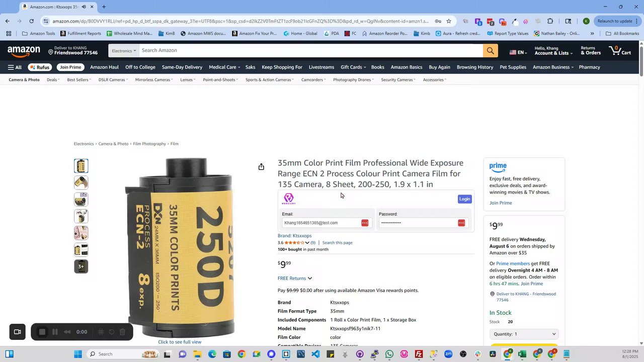
Task: Click the Rufus button
Action: [40, 67]
